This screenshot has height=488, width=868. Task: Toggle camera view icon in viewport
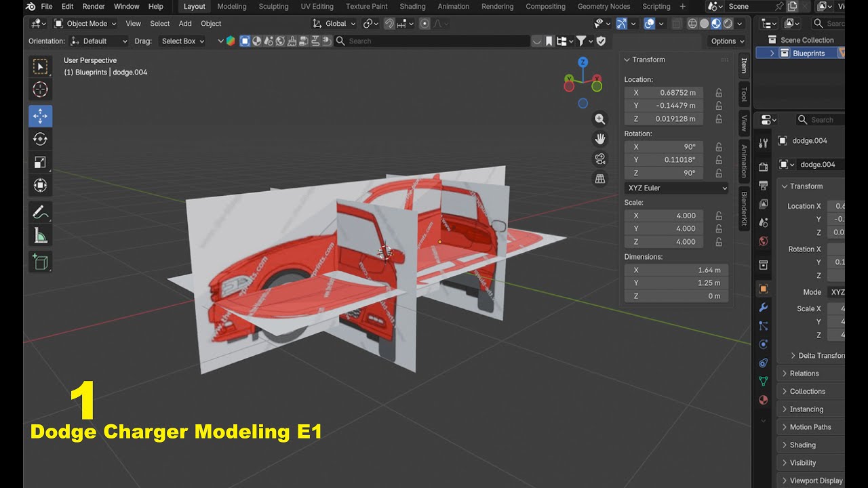[x=600, y=159]
